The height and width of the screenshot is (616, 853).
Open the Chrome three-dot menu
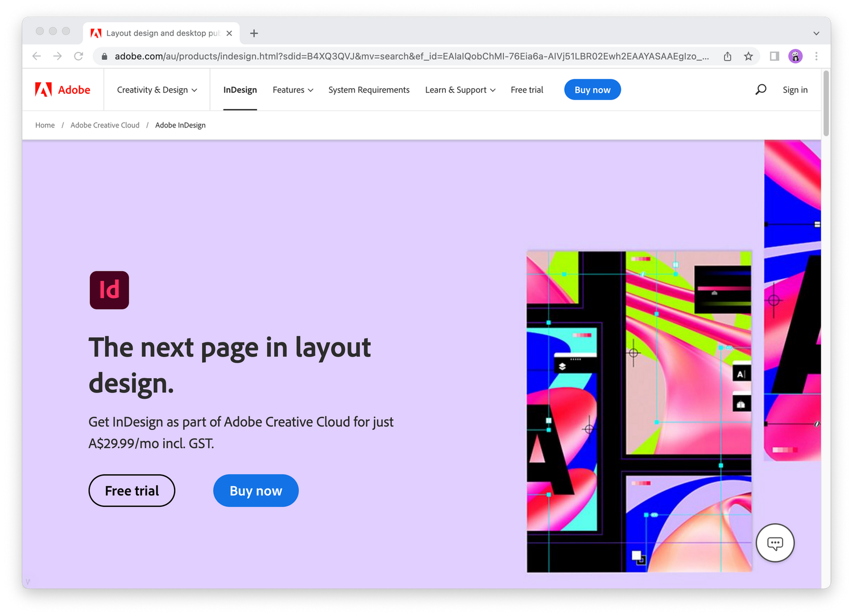coord(817,56)
